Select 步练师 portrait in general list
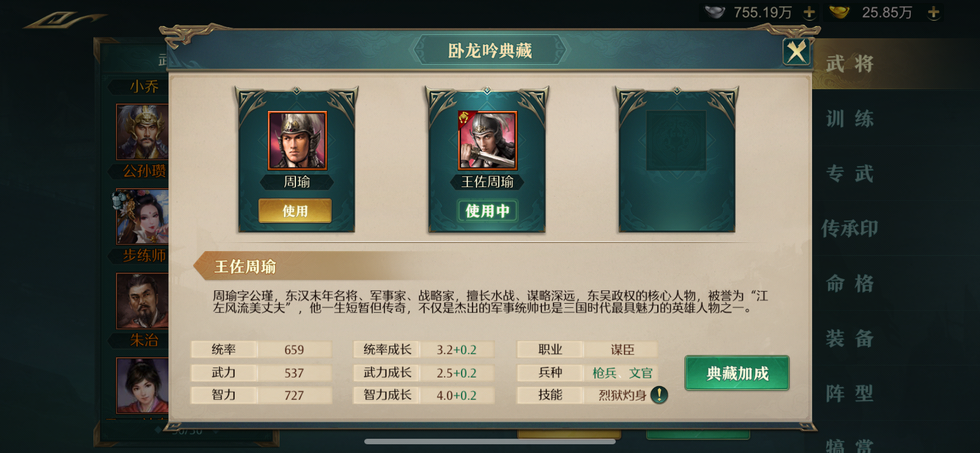The image size is (980, 453). tap(142, 217)
